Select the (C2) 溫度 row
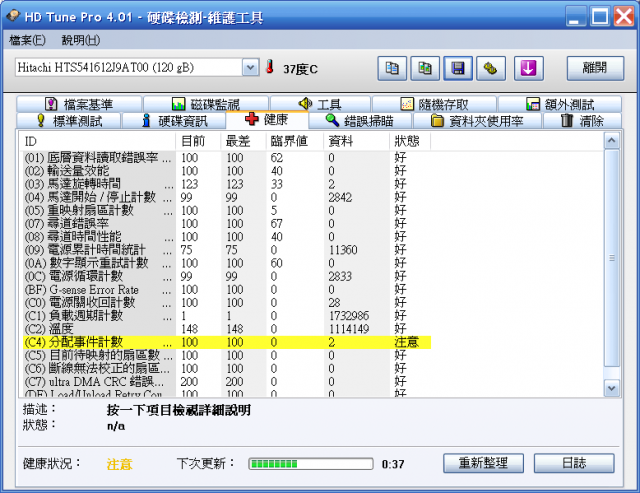 227,329
